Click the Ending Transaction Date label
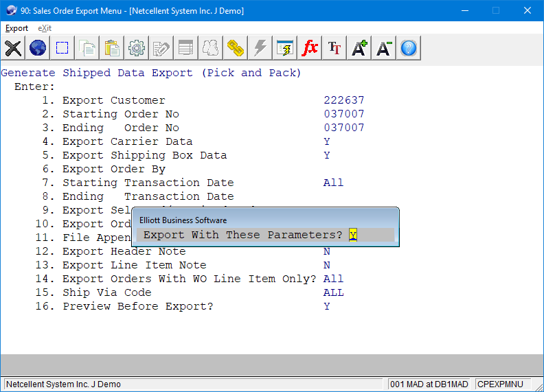544x392 pixels. point(148,196)
